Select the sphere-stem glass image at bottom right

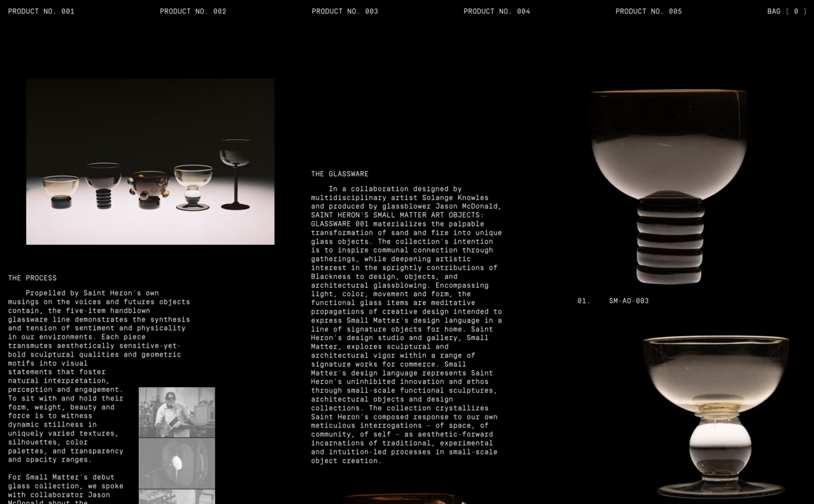pyautogui.click(x=716, y=416)
